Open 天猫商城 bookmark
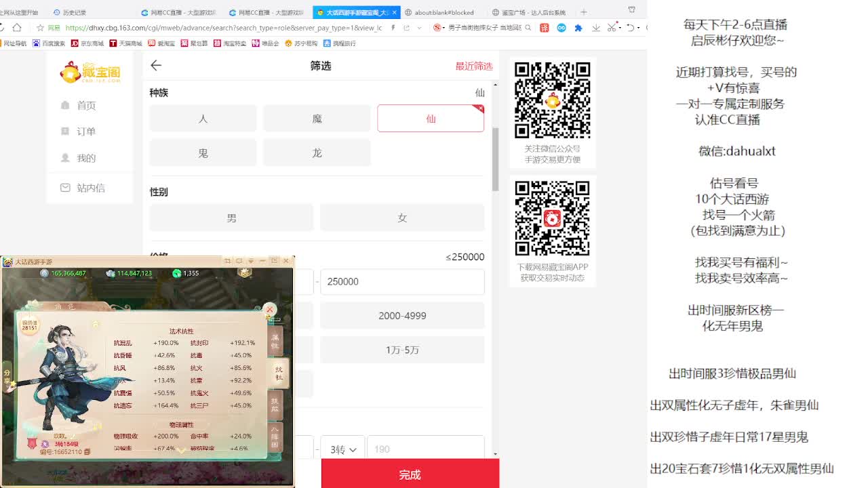 (x=126, y=43)
